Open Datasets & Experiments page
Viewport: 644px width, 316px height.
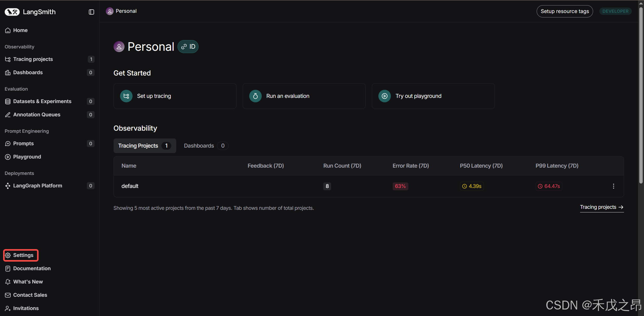[x=42, y=101]
